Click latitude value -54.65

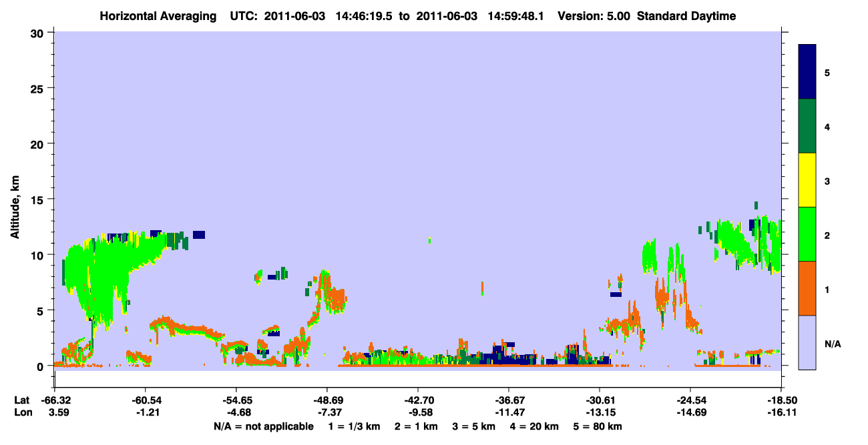pos(236,400)
